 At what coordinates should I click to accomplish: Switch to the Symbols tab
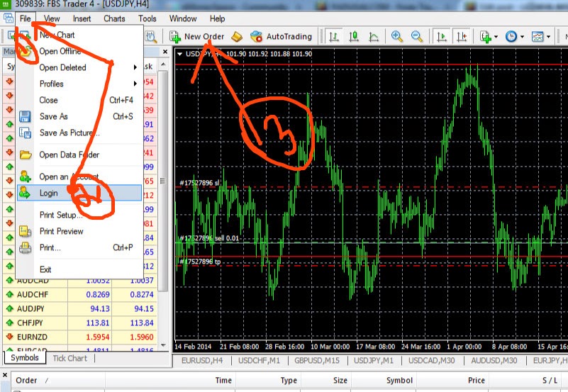click(x=25, y=357)
